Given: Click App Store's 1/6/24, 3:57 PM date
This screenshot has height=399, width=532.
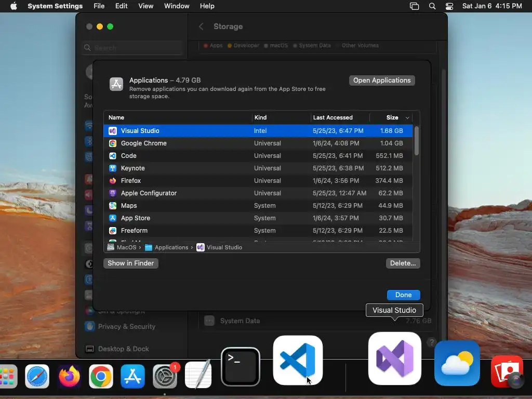Looking at the screenshot, I should point(336,218).
